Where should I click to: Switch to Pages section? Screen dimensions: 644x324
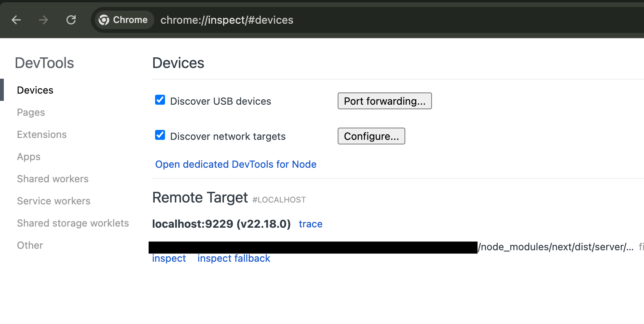pos(31,112)
